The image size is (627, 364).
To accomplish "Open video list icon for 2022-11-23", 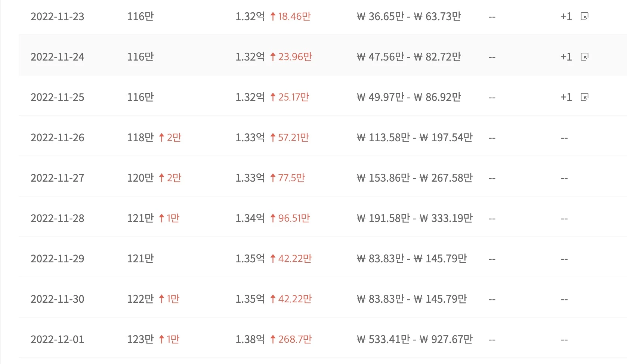I will tap(584, 16).
